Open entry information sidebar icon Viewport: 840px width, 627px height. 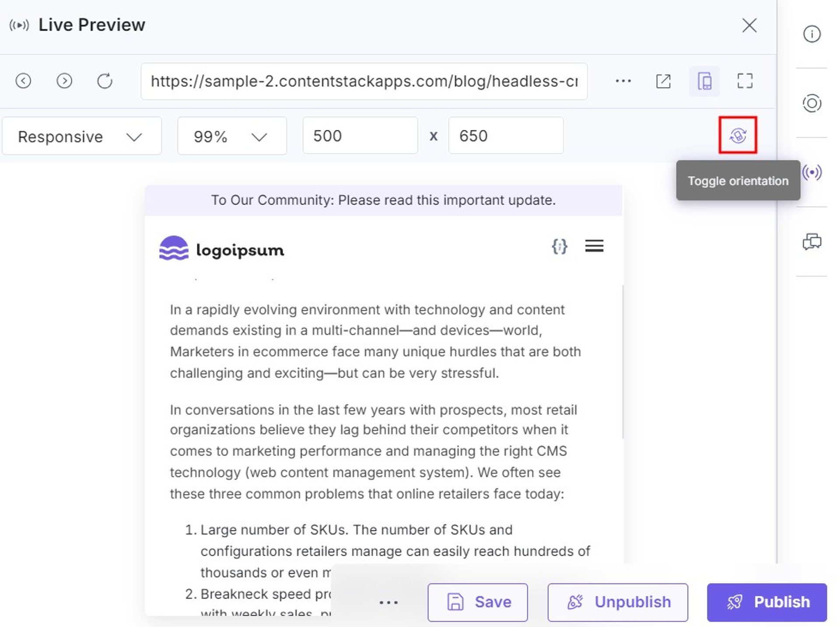pos(812,34)
